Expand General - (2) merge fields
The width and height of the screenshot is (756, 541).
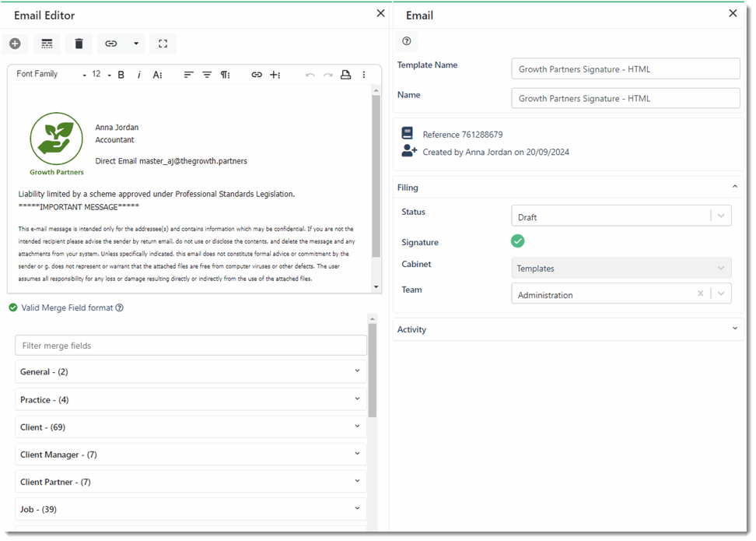pyautogui.click(x=191, y=371)
